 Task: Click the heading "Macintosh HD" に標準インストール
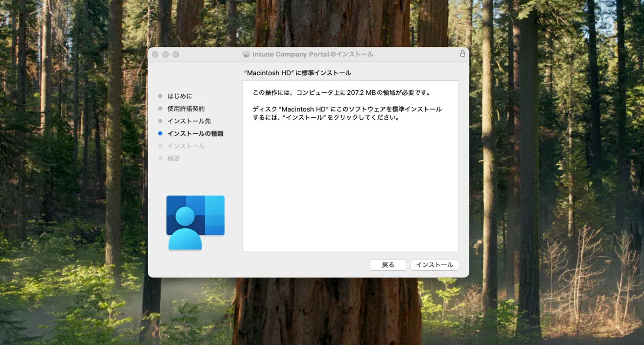coord(297,73)
